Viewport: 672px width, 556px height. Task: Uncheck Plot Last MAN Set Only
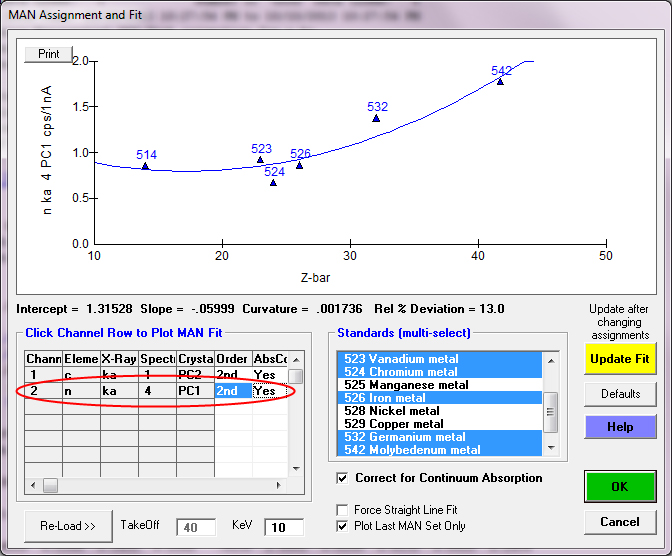pyautogui.click(x=345, y=526)
